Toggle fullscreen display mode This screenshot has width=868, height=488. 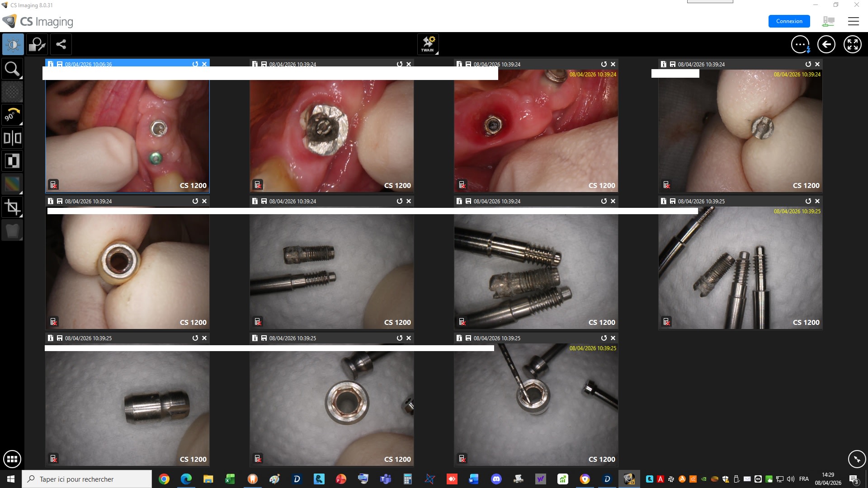point(852,44)
